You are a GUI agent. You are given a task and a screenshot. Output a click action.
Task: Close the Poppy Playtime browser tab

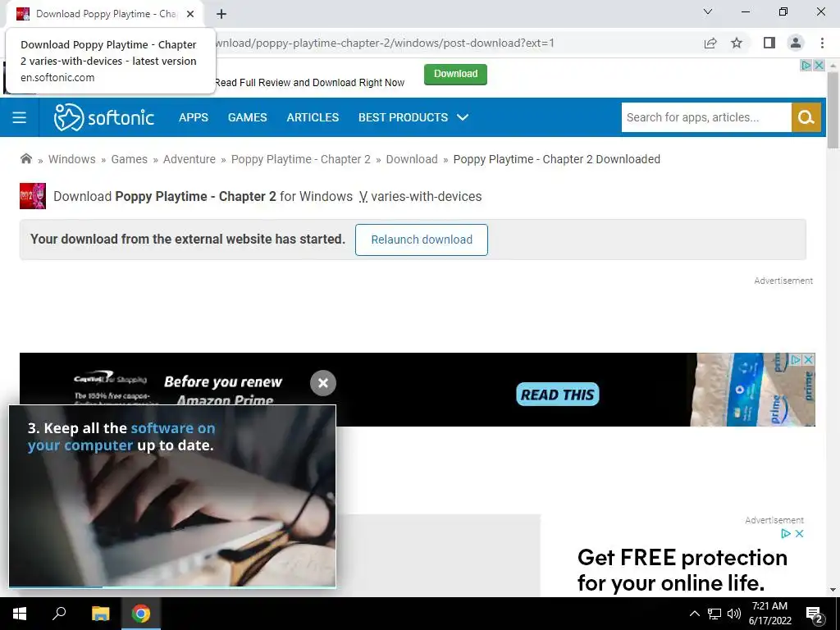coord(190,14)
